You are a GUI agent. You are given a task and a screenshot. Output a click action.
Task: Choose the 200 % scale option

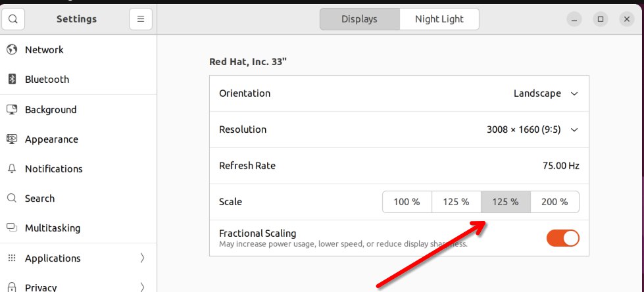pos(555,202)
